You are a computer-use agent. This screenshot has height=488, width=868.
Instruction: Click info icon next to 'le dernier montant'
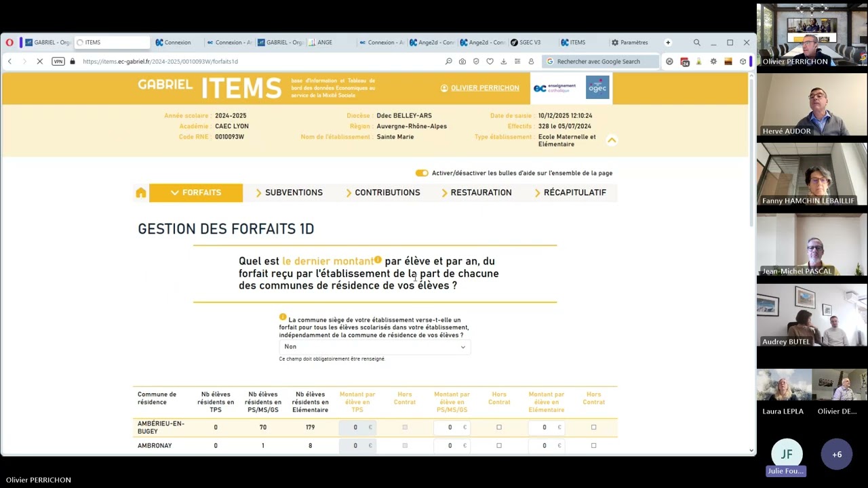pyautogui.click(x=378, y=260)
